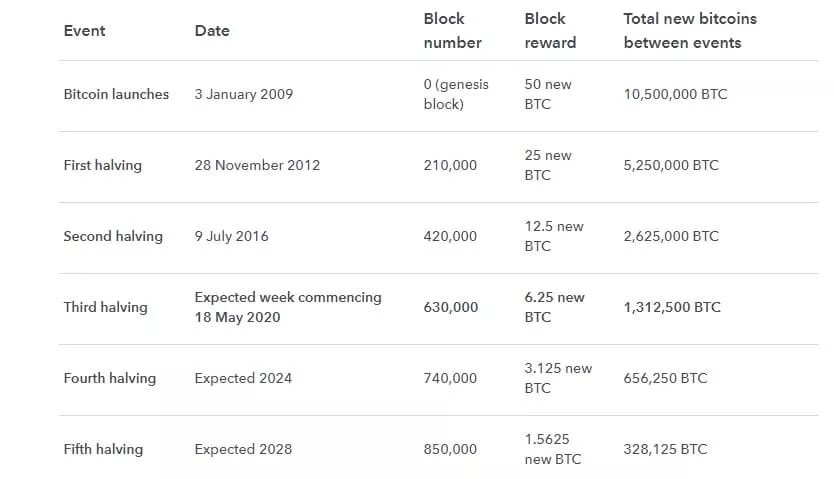Click the Event column header
The width and height of the screenshot is (834, 479).
[84, 31]
